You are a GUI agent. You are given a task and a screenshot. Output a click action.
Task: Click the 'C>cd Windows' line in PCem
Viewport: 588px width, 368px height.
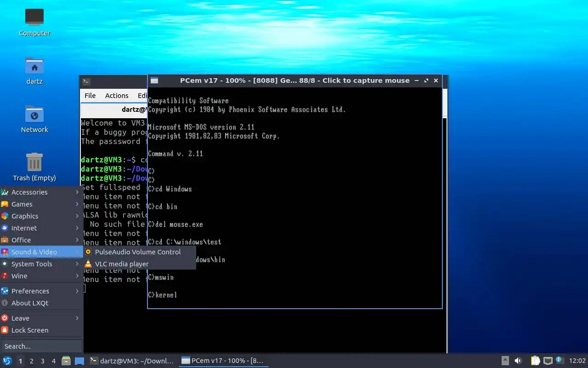[170, 189]
